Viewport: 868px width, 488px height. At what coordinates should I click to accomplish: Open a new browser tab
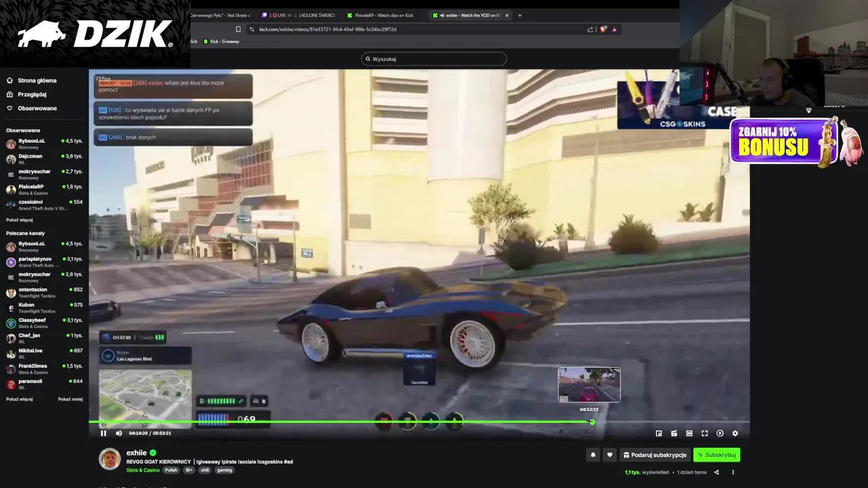[520, 15]
